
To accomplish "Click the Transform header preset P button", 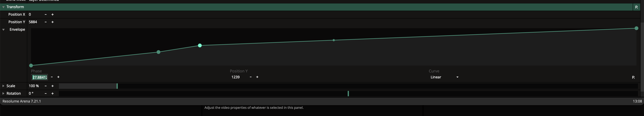I will click(x=636, y=7).
